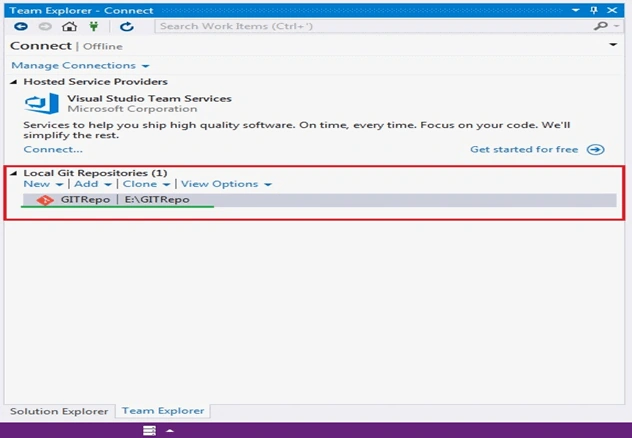Click the Connect... link

click(53, 149)
